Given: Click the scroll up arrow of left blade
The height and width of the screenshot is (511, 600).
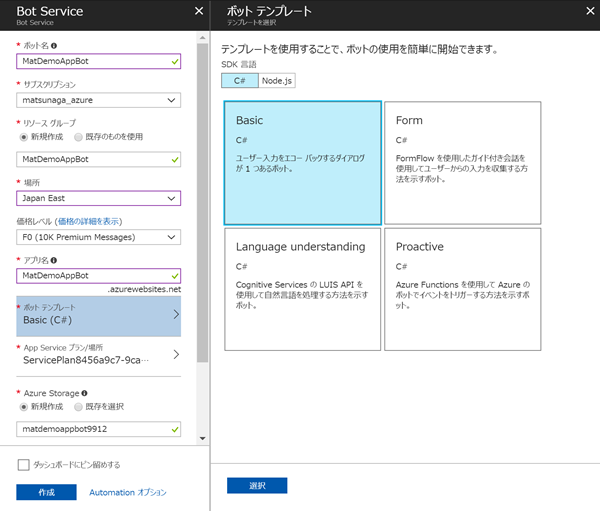Looking at the screenshot, I should point(203,38).
